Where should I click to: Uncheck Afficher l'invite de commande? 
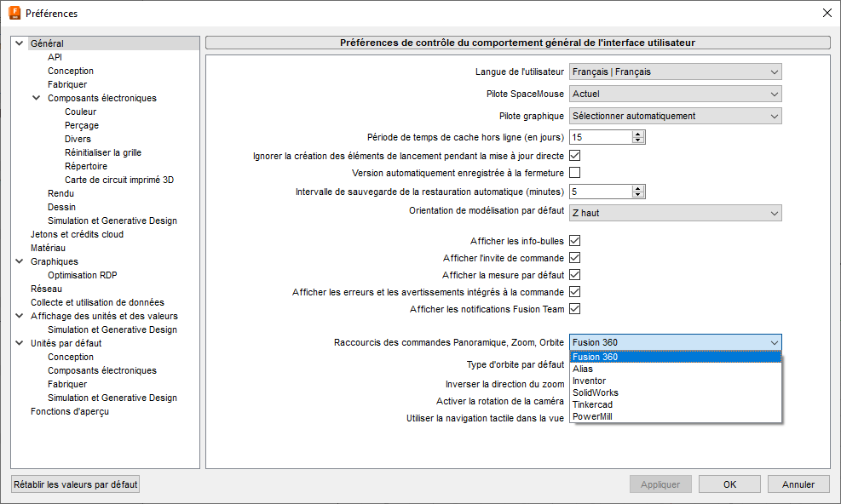click(x=574, y=258)
